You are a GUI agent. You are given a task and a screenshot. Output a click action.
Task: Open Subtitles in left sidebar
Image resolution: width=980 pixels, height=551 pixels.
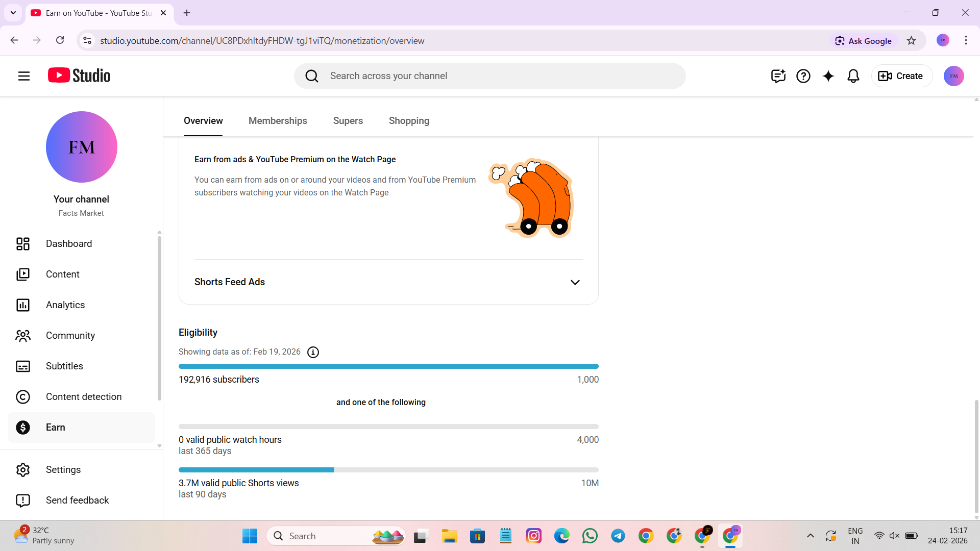(x=64, y=366)
